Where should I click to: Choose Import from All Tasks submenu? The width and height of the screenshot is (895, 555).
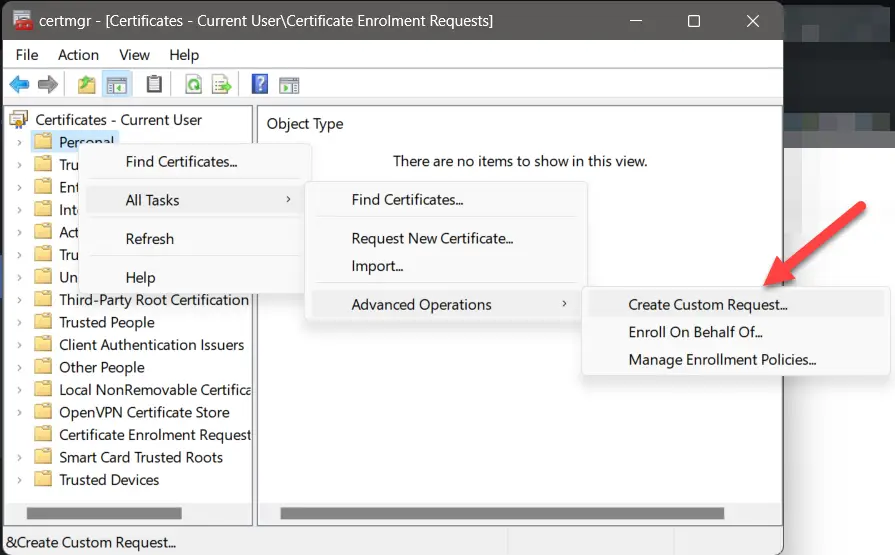point(377,266)
